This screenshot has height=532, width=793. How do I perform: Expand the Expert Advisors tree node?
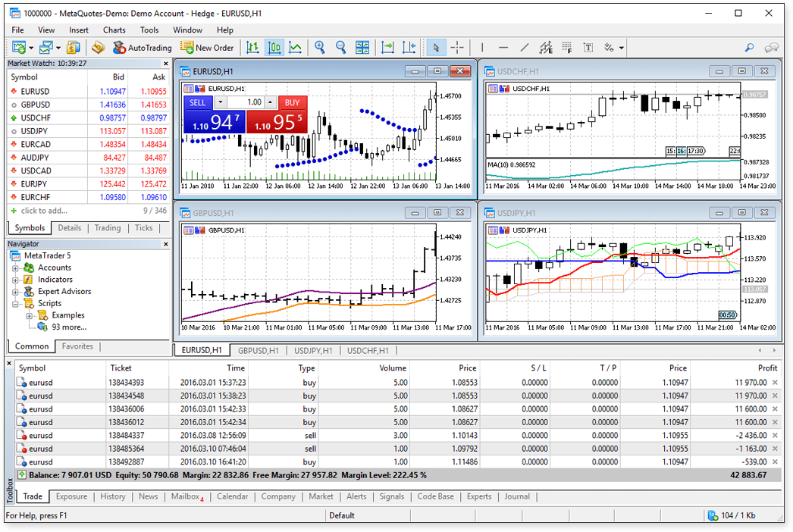(16, 292)
